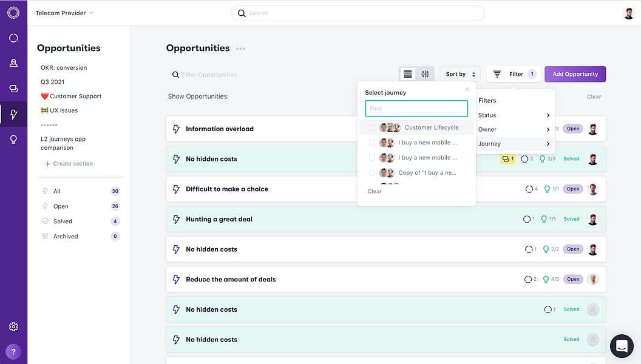The height and width of the screenshot is (364, 641).
Task: Open the app logo home icon
Action: [13, 13]
